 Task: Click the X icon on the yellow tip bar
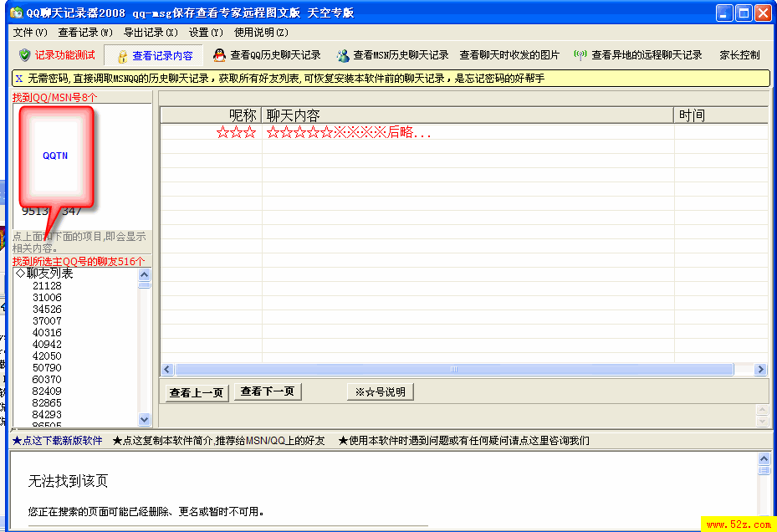18,78
